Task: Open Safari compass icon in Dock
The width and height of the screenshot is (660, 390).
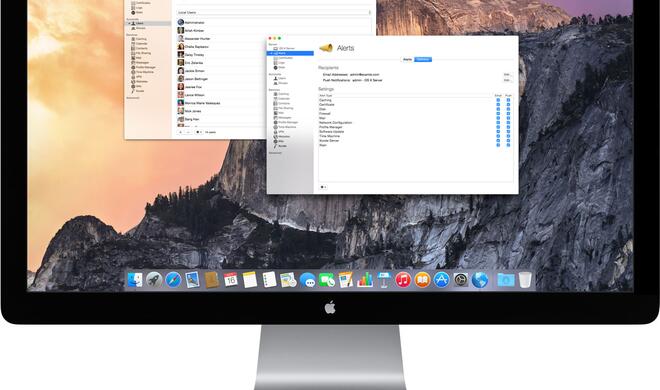Action: point(173,280)
